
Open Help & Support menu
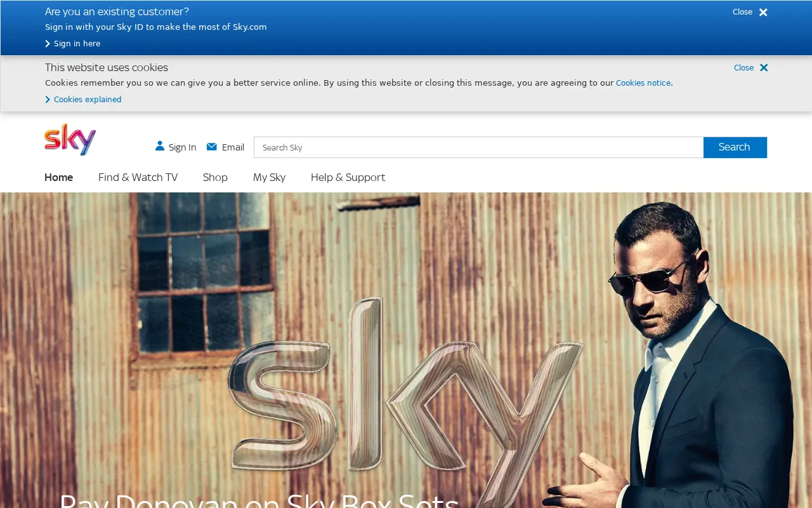coord(348,177)
